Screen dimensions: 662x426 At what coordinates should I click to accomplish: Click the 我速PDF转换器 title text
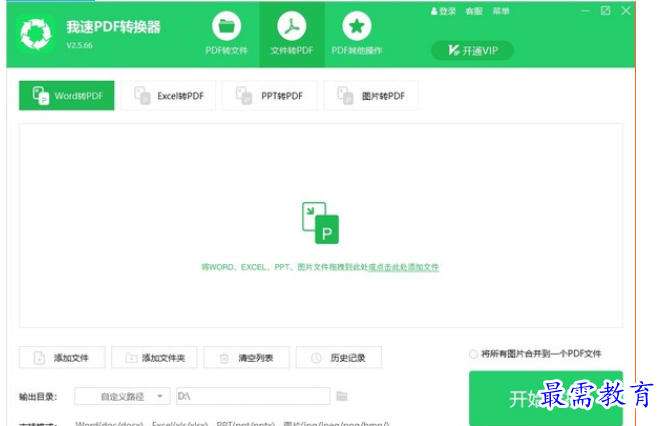point(114,27)
